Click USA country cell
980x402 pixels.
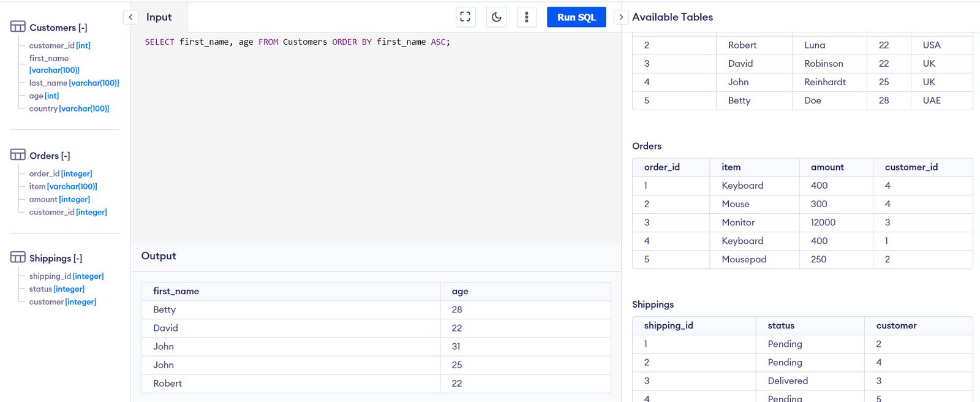932,45
